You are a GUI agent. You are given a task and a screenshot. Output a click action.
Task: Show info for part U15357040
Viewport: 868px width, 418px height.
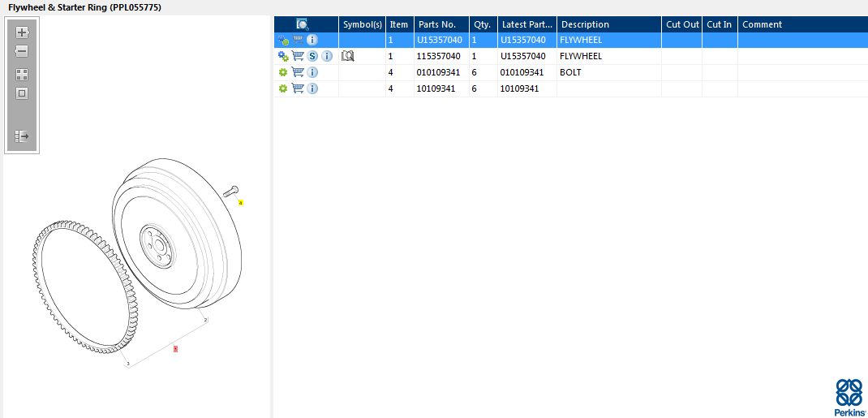pyautogui.click(x=312, y=40)
